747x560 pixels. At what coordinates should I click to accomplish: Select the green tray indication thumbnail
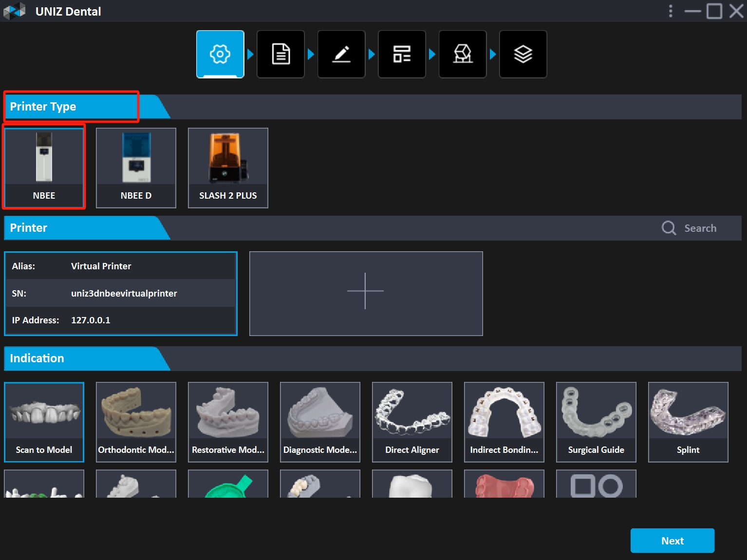pyautogui.click(x=228, y=484)
